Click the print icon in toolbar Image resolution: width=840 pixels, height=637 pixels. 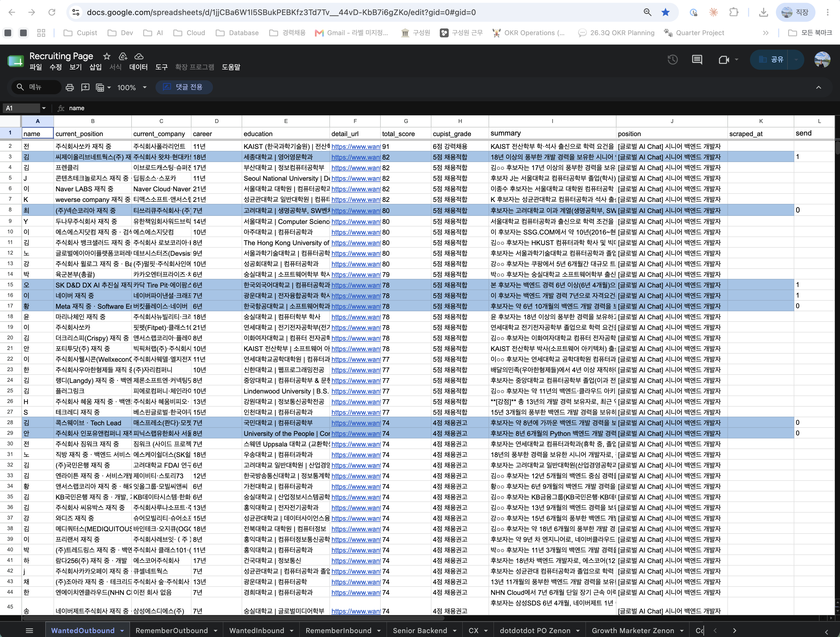69,87
